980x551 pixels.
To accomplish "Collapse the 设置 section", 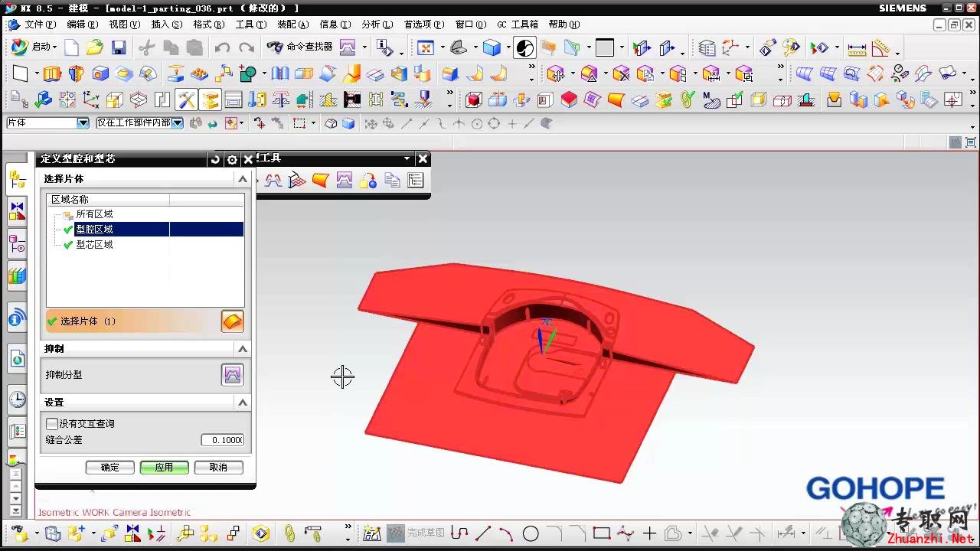I will pyautogui.click(x=243, y=402).
